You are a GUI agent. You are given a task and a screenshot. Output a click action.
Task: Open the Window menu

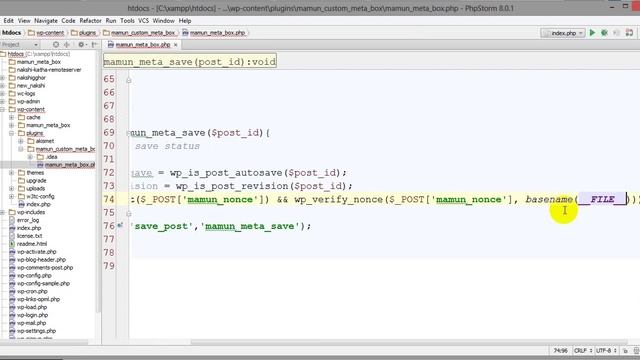click(163, 20)
